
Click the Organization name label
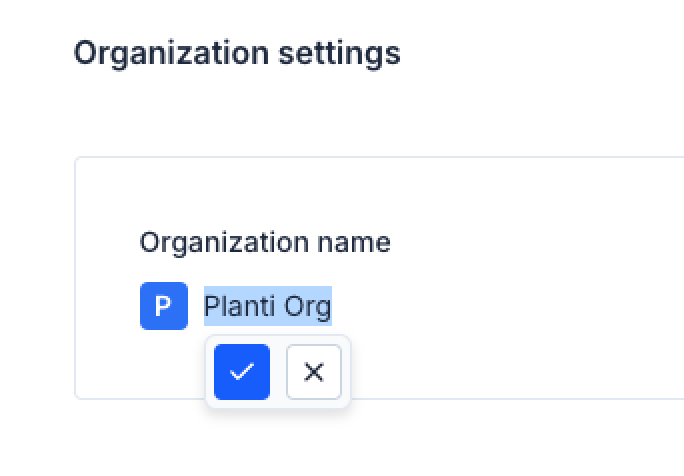[265, 242]
